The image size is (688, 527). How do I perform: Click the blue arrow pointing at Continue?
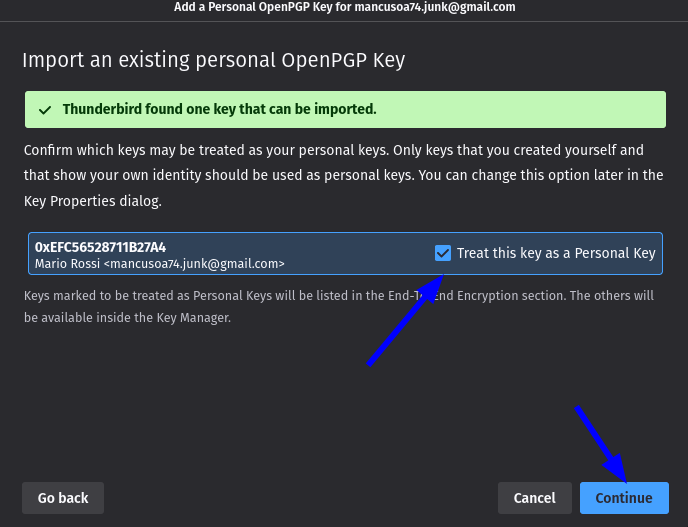(x=601, y=444)
